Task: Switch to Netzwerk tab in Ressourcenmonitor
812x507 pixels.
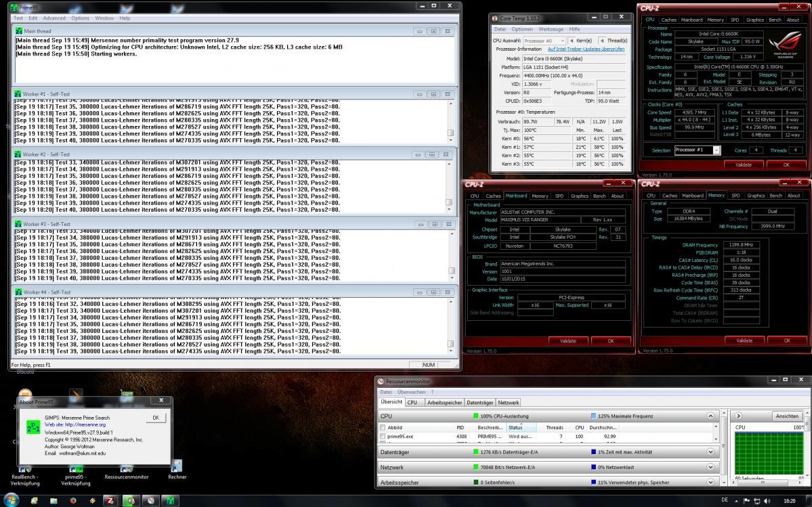Action: click(509, 403)
